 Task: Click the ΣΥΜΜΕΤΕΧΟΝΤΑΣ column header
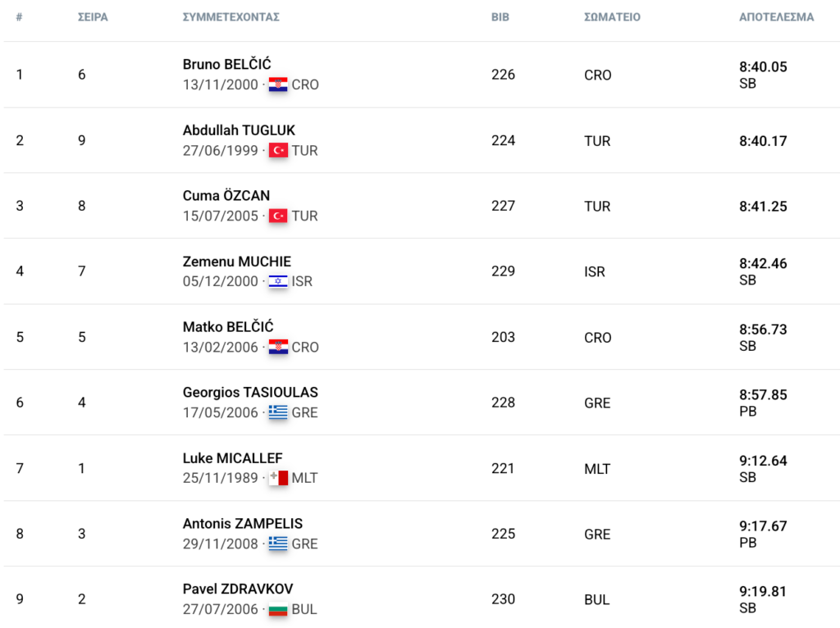[x=231, y=17]
